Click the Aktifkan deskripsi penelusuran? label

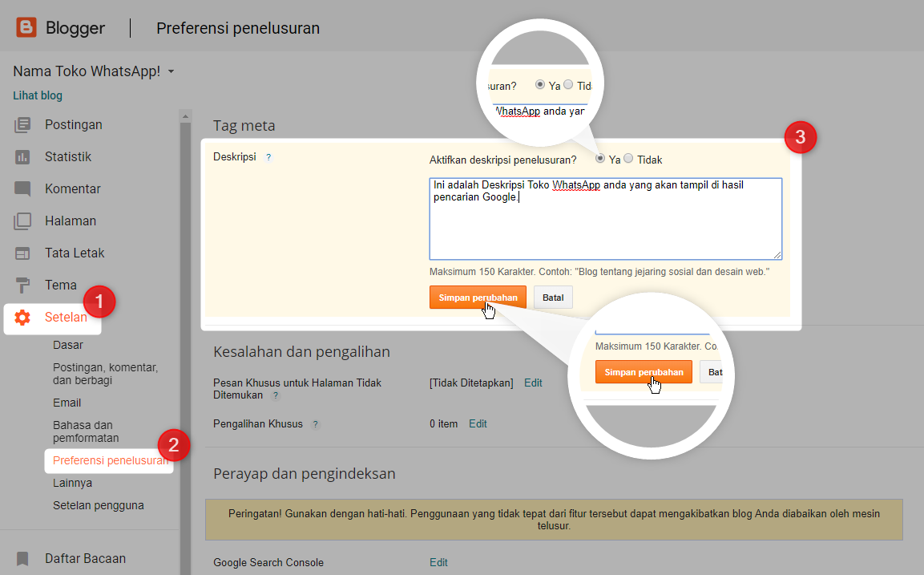pos(502,160)
